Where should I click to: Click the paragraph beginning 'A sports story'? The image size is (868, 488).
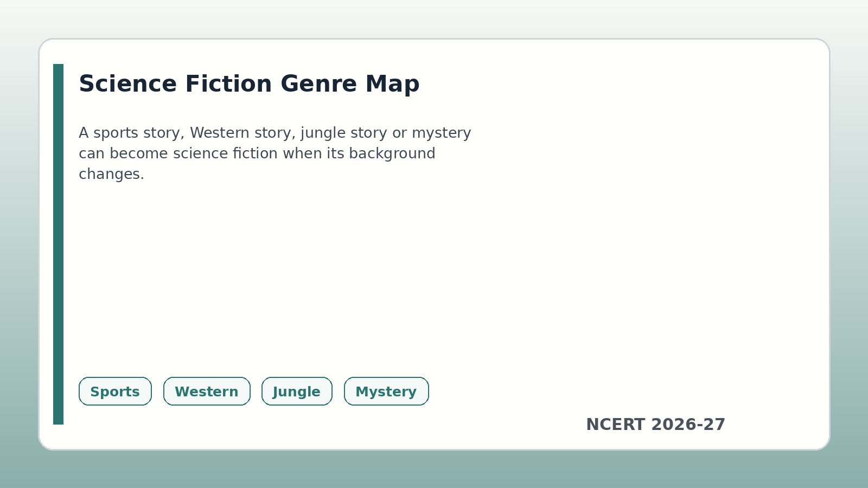point(275,153)
